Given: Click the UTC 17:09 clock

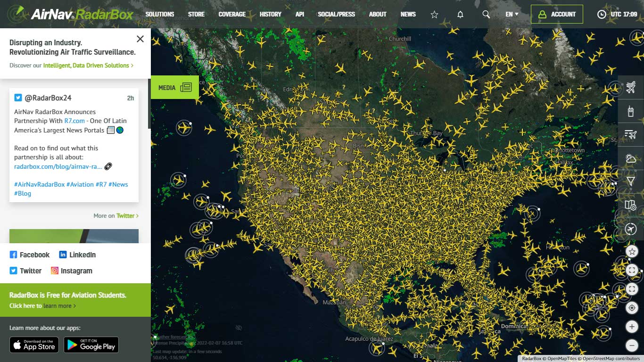Looking at the screenshot, I should point(617,14).
